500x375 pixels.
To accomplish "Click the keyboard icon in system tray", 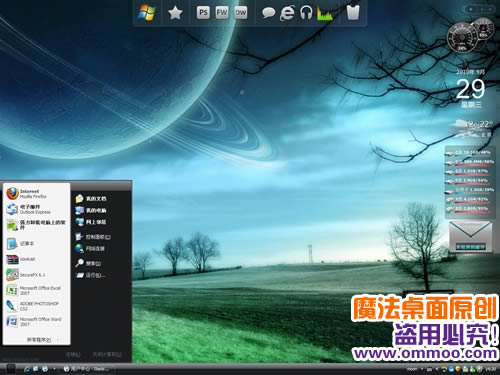I will 429,369.
